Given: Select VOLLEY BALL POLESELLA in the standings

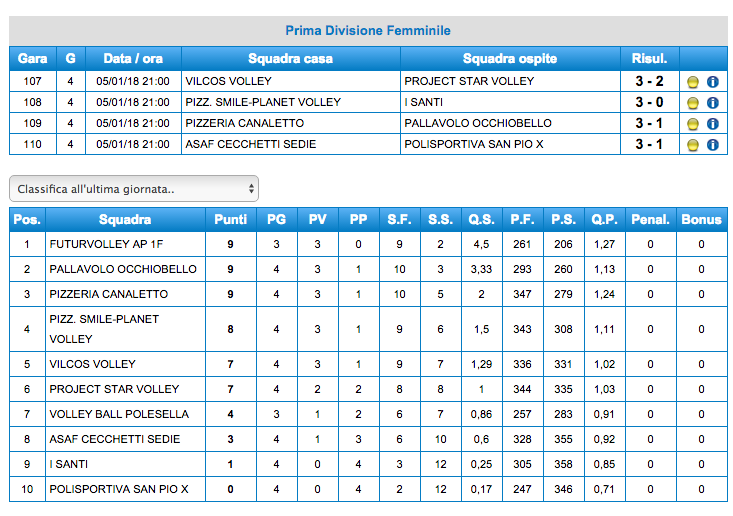Looking at the screenshot, I should pos(119,415).
